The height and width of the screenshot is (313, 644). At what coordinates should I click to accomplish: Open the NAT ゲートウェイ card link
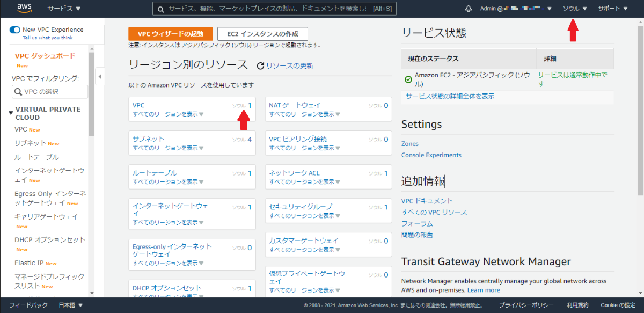(295, 105)
